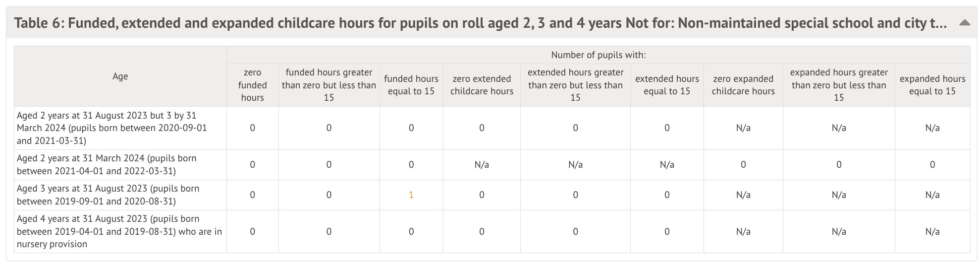Select the 'zero expanded childcare hours' header
This screenshot has width=980, height=269.
click(743, 85)
